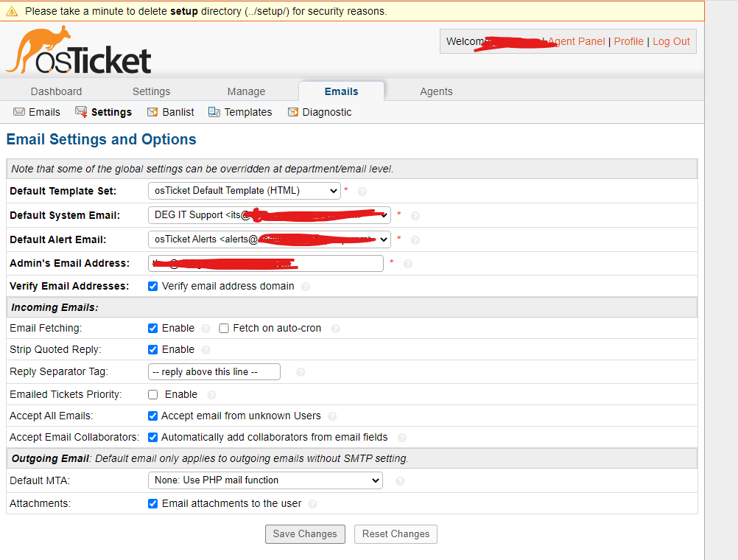Screen dimensions: 738x560
Task: Enable Emailed Tickets Priority checkbox
Action: tap(152, 395)
